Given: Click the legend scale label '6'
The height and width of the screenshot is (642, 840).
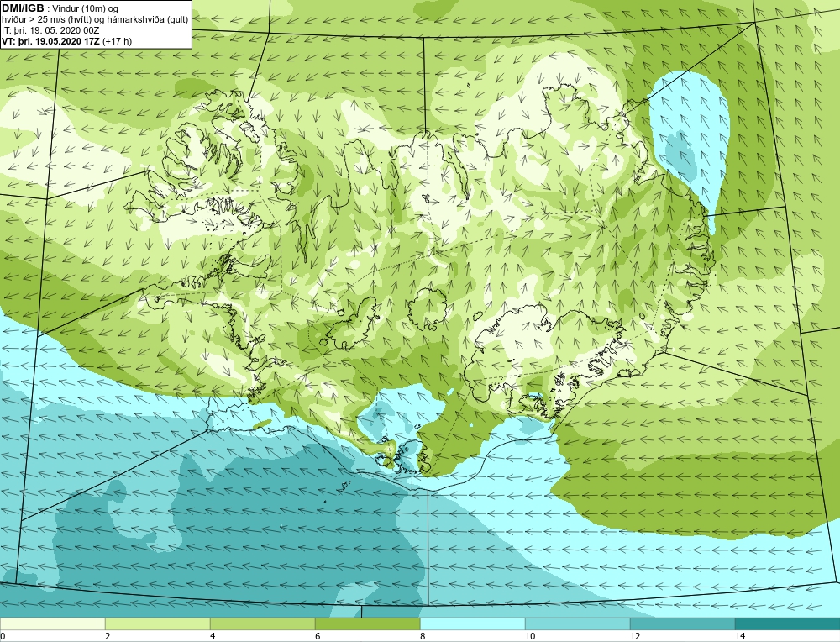Looking at the screenshot, I should pos(318,636).
